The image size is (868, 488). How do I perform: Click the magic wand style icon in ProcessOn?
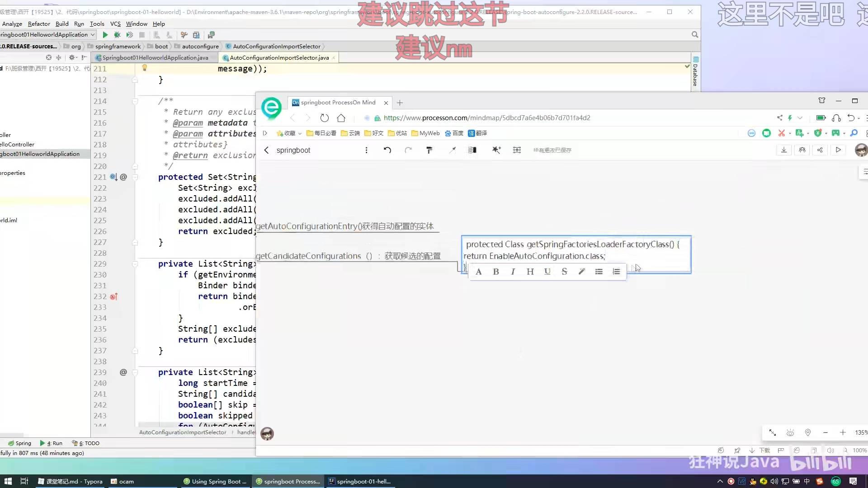(453, 150)
